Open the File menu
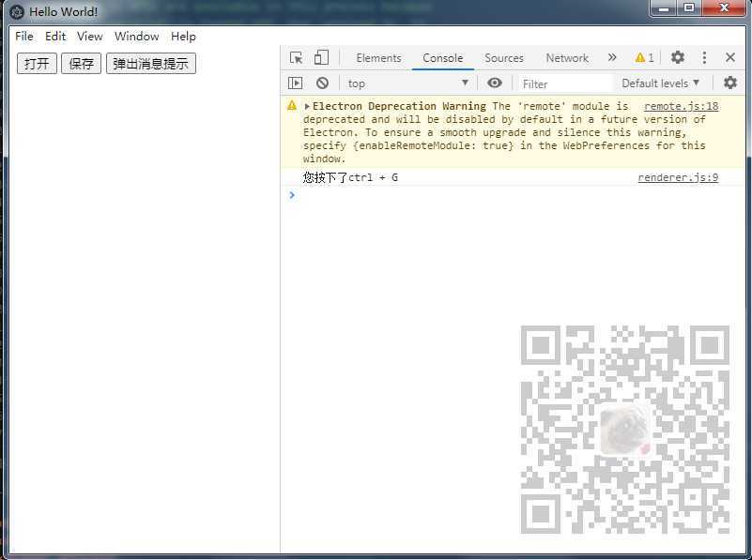The height and width of the screenshot is (560, 752). coord(24,37)
